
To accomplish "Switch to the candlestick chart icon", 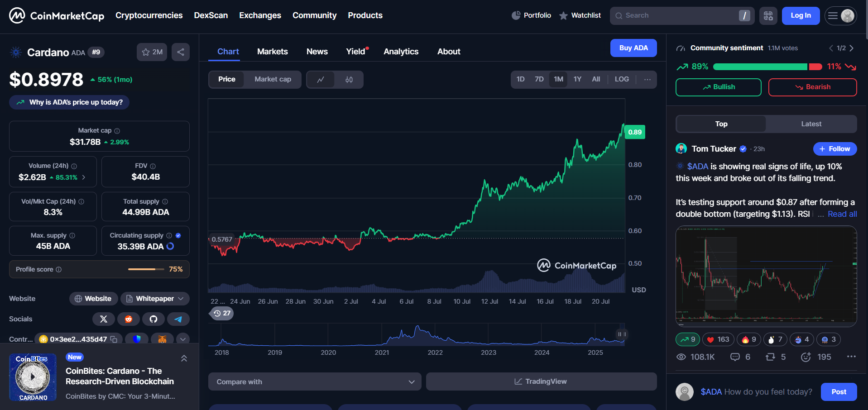I will pos(349,80).
